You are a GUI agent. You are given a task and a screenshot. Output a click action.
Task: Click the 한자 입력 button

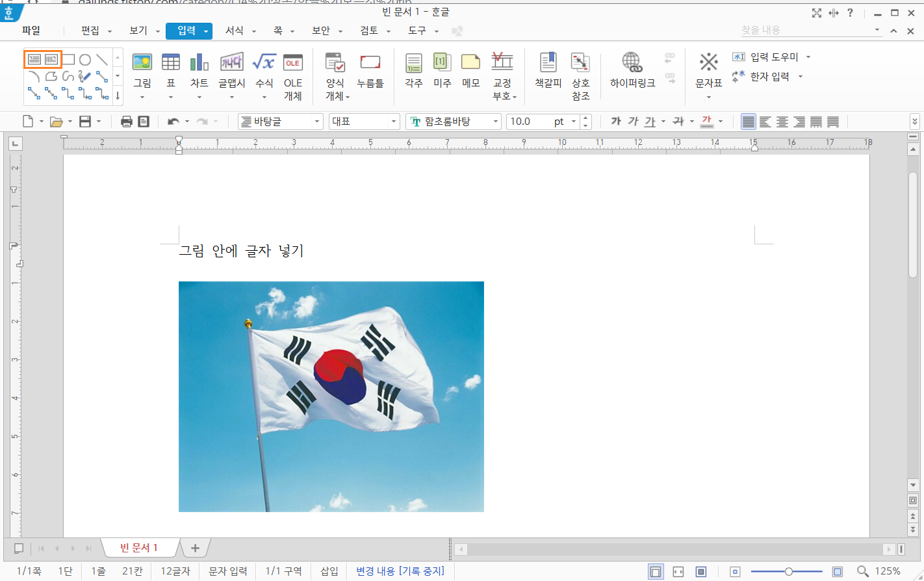[761, 77]
